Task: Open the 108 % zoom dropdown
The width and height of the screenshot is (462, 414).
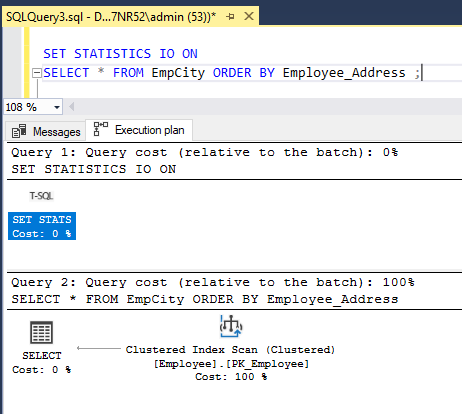Action: (x=57, y=107)
